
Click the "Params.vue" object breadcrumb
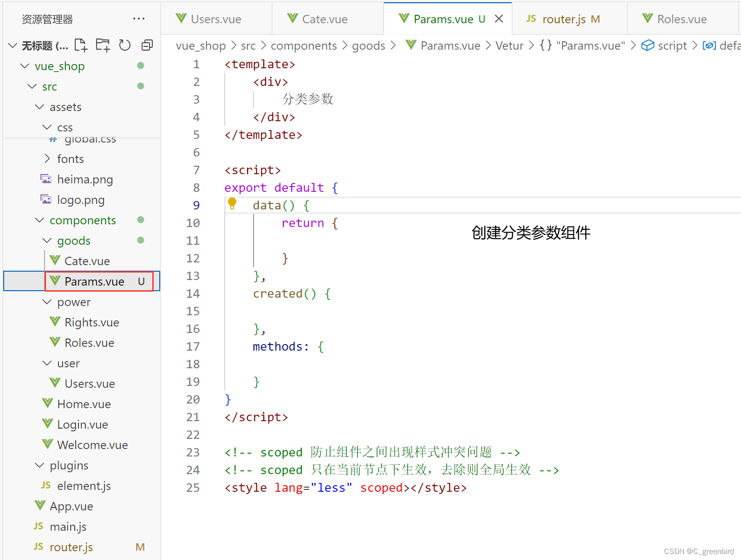(583, 46)
